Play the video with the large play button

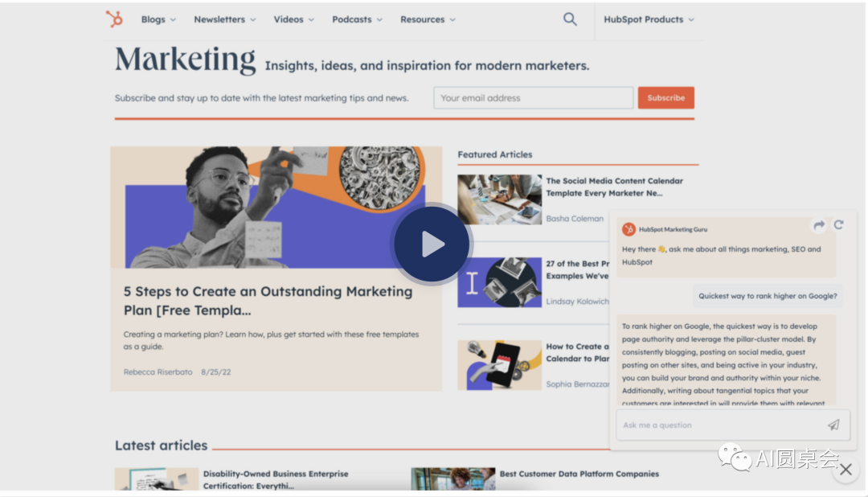432,244
